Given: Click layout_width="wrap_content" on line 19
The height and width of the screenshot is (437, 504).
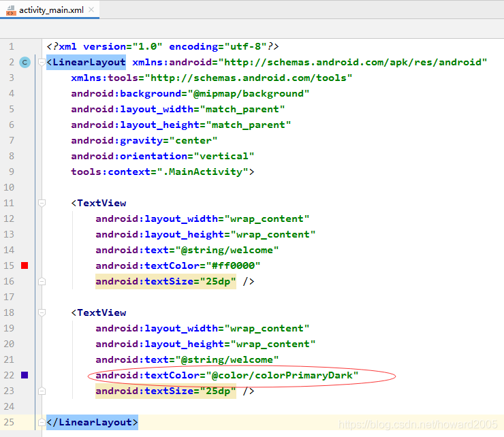Looking at the screenshot, I should 202,328.
